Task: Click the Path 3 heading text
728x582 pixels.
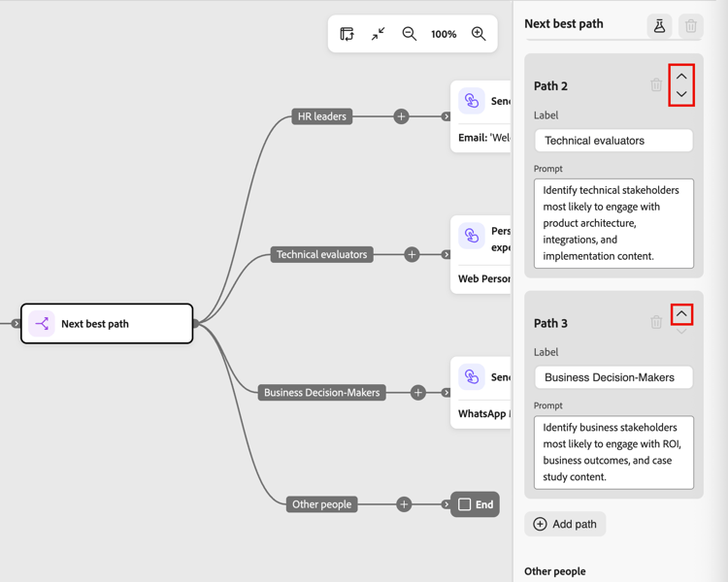Action: click(x=550, y=323)
